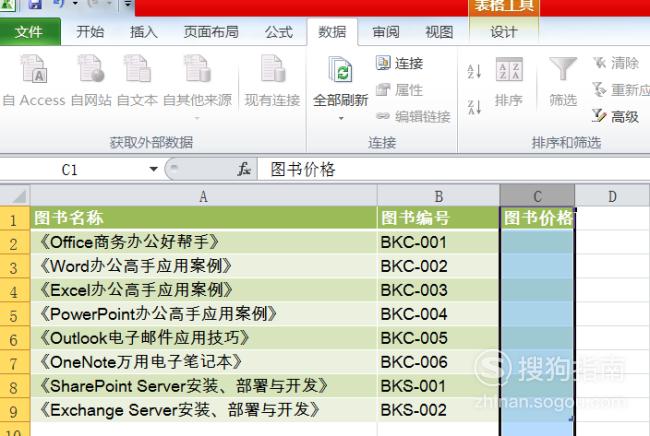Viewport: 650px width, 436px height.
Task: Select column A header
Action: (204, 196)
